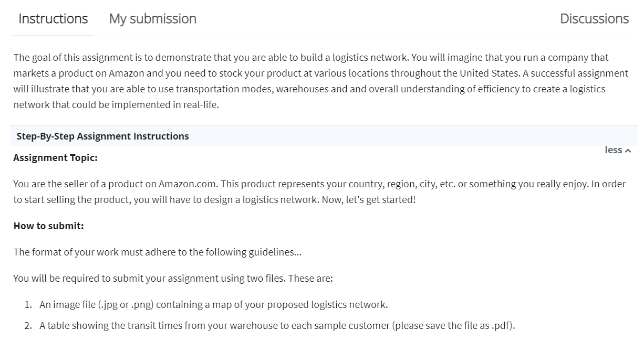Click the 'submit your assignment using two files' sentence
This screenshot has width=644, height=341.
pos(173,279)
